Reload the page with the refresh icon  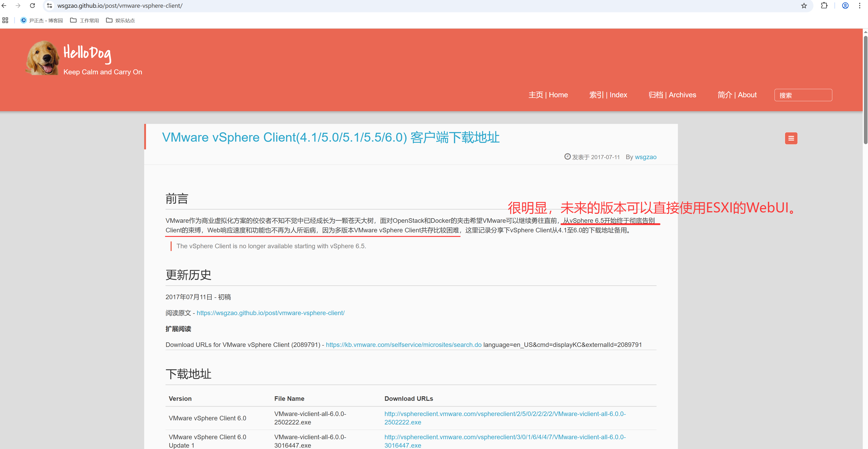point(32,6)
